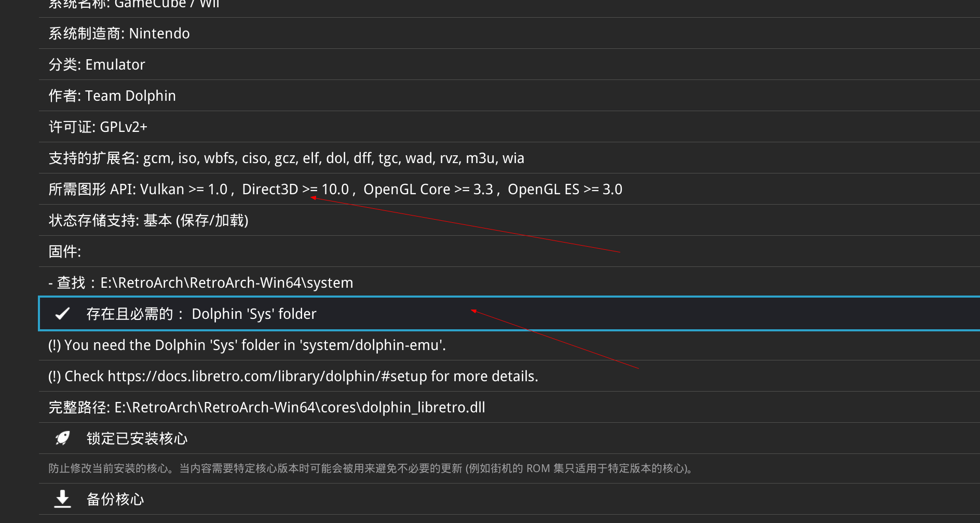This screenshot has width=980, height=523.
Task: Click the 分类: Emulator row
Action: [x=509, y=64]
